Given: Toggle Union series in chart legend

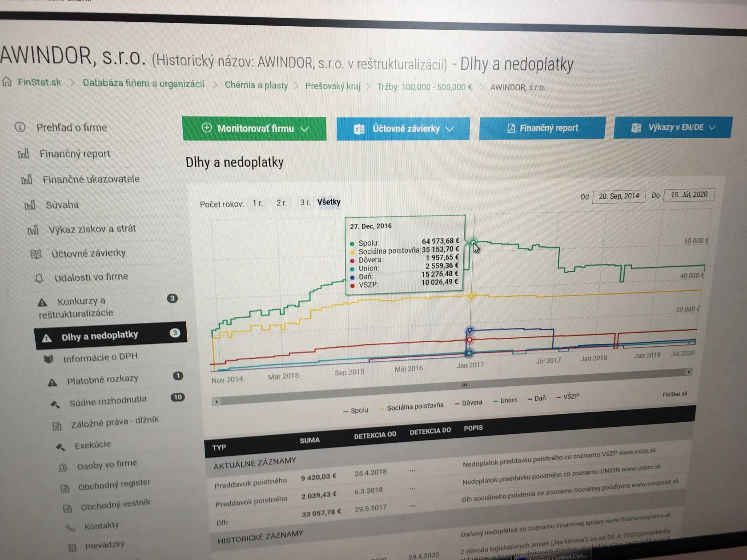Looking at the screenshot, I should (x=505, y=400).
